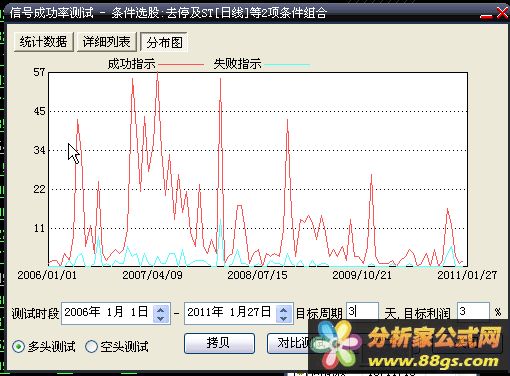
Task: Click the cyan 失败指示 legend line
Action: point(287,65)
